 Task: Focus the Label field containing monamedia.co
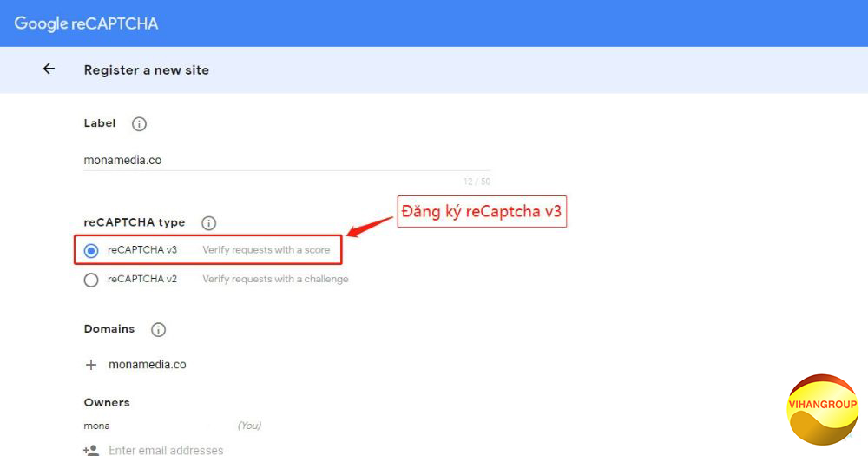point(286,160)
